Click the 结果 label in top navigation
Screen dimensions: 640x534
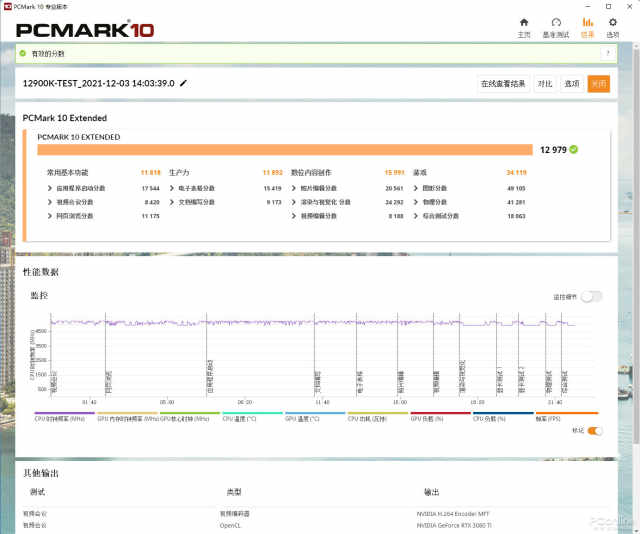(x=587, y=35)
